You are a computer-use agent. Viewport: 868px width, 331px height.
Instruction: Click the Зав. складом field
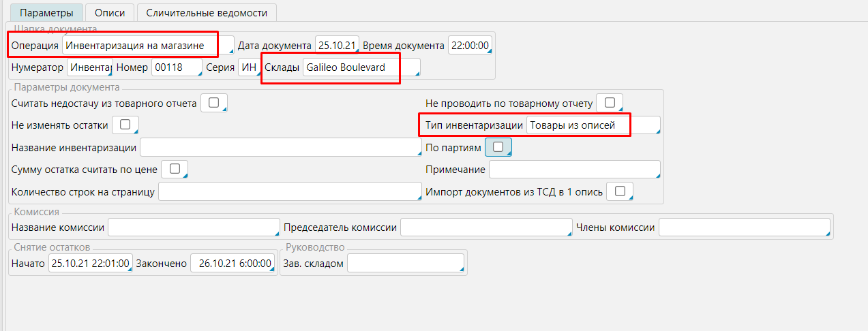405,264
